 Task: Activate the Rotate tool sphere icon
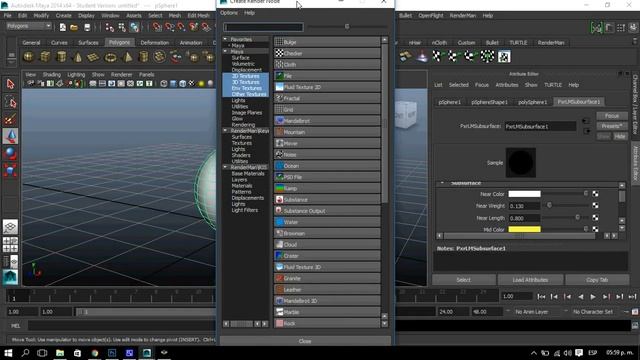click(10, 153)
